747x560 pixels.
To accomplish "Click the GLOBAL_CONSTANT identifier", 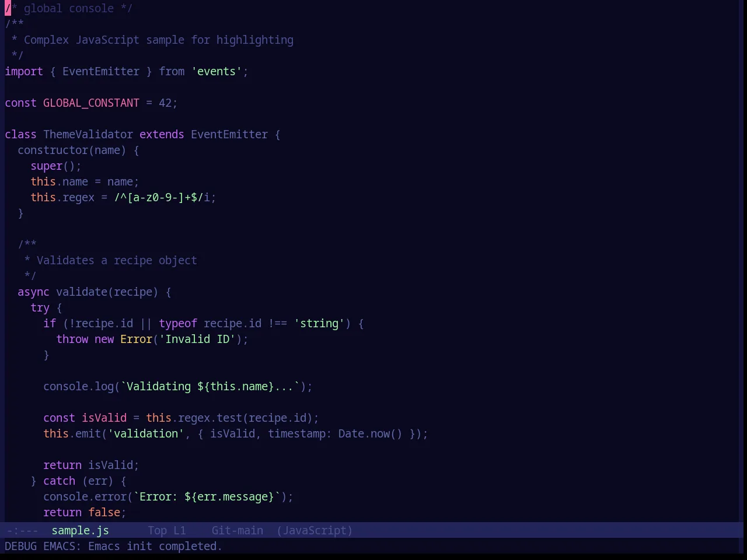I will point(91,103).
